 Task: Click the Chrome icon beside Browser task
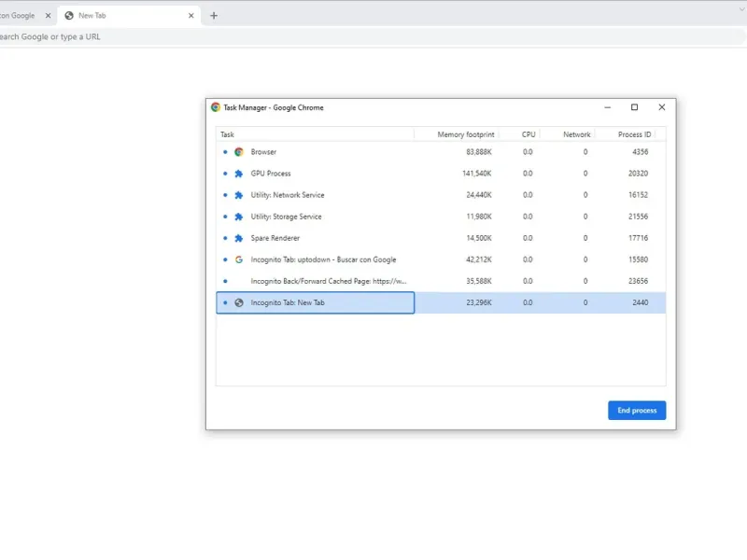[x=239, y=151]
